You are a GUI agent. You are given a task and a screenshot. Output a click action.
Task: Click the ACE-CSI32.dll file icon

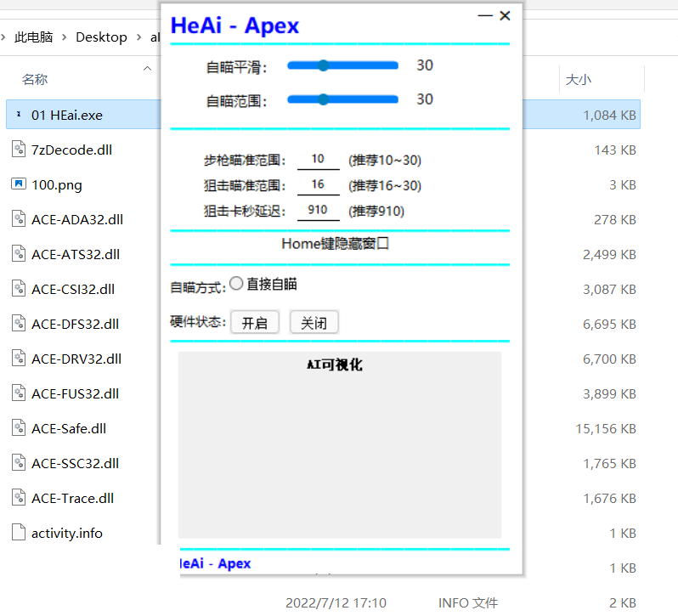pyautogui.click(x=19, y=288)
